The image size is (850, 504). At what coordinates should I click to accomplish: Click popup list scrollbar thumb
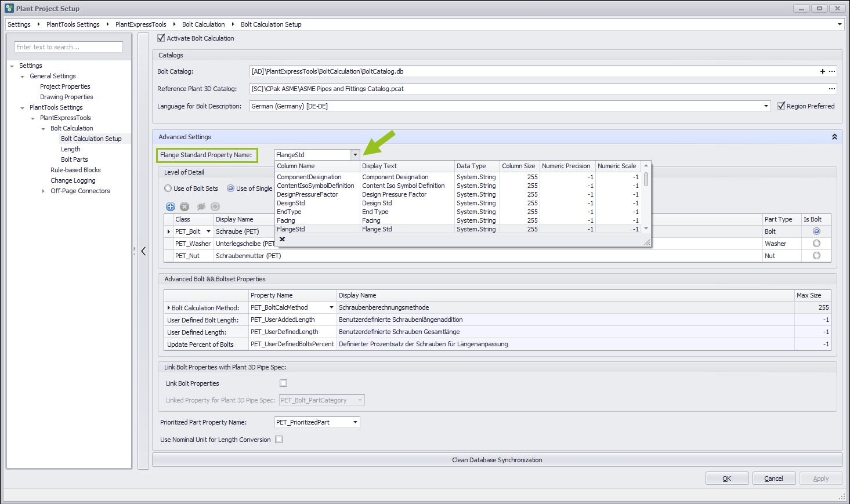coord(646,179)
